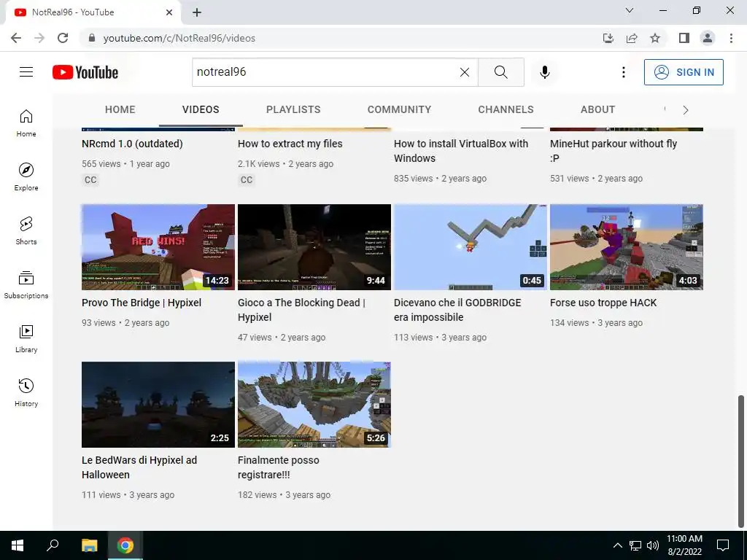Click the magnifier search button
Image resolution: width=747 pixels, height=560 pixels.
point(500,72)
